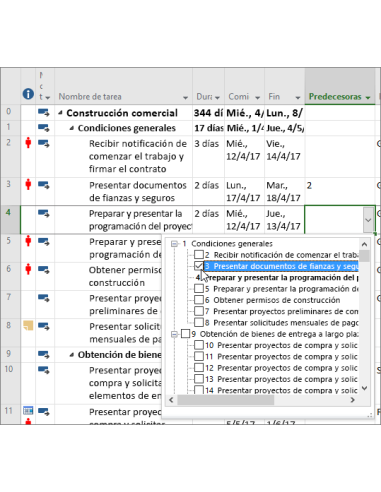Image resolution: width=381 pixels, height=492 pixels.
Task: Click task mode icon in row 5
Action: pos(43,241)
